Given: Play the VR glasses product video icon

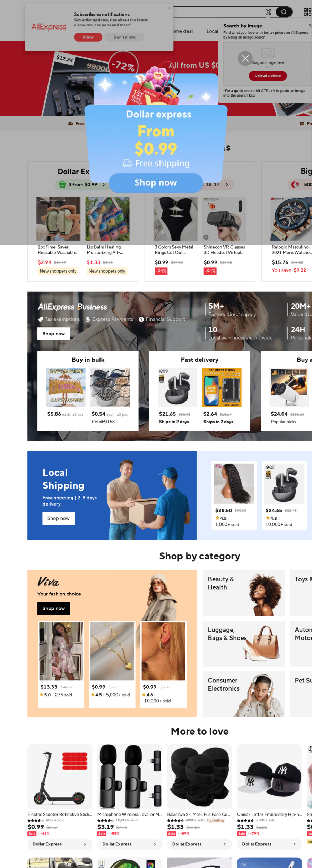Looking at the screenshot, I should (206, 237).
